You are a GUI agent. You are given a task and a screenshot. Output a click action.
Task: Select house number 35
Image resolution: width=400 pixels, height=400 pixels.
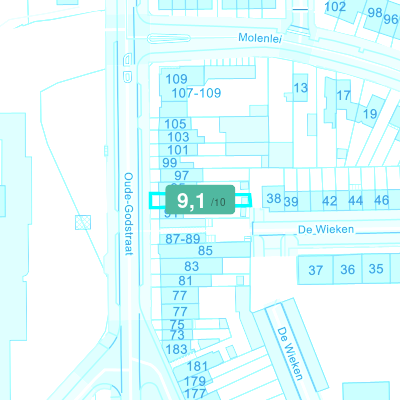376,269
